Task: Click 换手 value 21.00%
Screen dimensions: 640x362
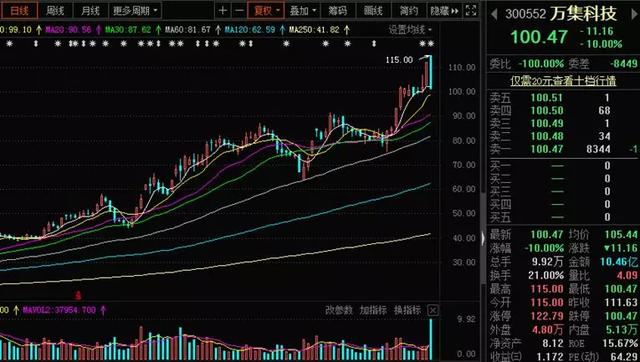Action: tap(546, 275)
